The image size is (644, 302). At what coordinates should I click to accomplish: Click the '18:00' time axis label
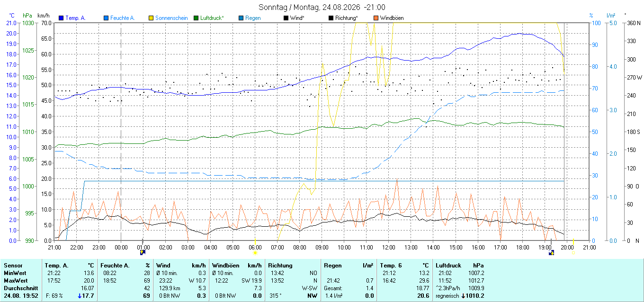[523, 248]
